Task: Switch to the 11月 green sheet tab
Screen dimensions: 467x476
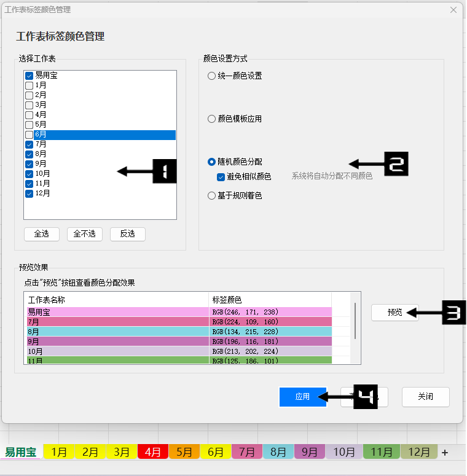Action: [x=382, y=452]
